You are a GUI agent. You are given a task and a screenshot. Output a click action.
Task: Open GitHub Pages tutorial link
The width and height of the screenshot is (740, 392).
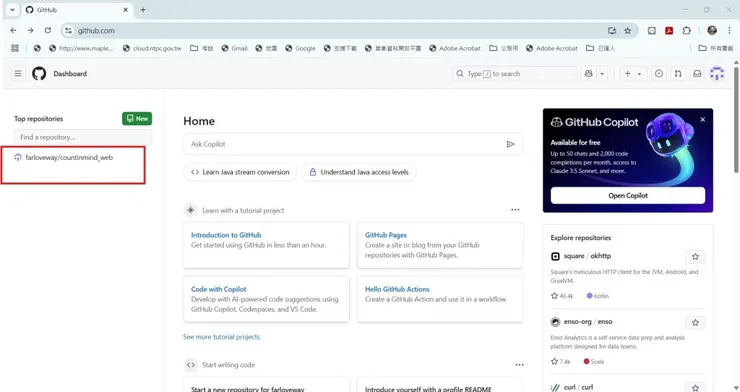click(386, 235)
